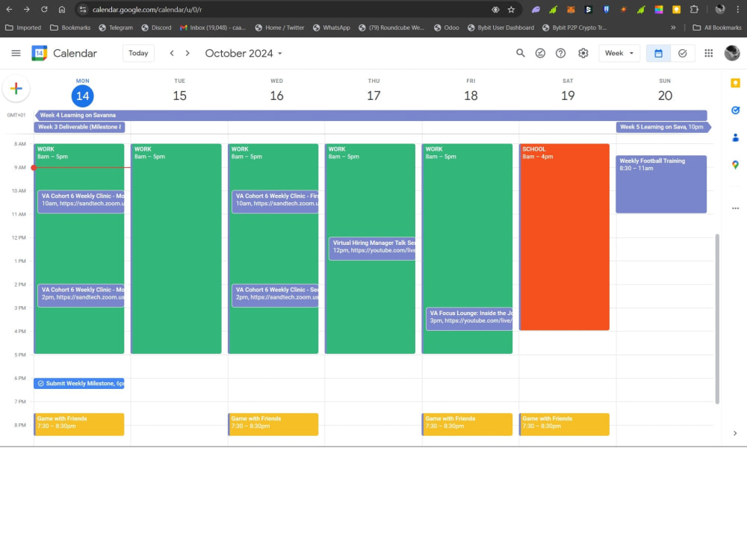Select Saturday 19 date header
747x560 pixels.
568,96
